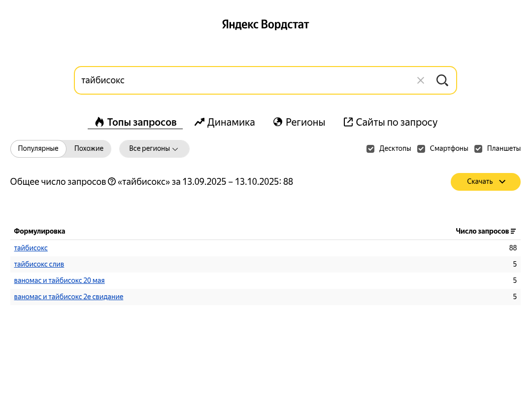Image resolution: width=532 pixels, height=414 pixels.
Task: Open the ваномас и тайбисокс 20 мая link
Action: (60, 280)
